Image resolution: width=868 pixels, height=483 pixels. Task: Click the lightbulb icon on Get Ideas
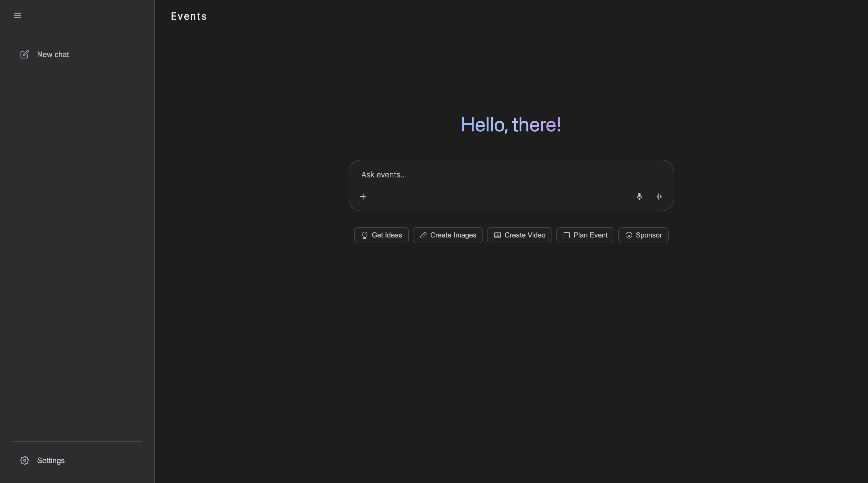(365, 235)
